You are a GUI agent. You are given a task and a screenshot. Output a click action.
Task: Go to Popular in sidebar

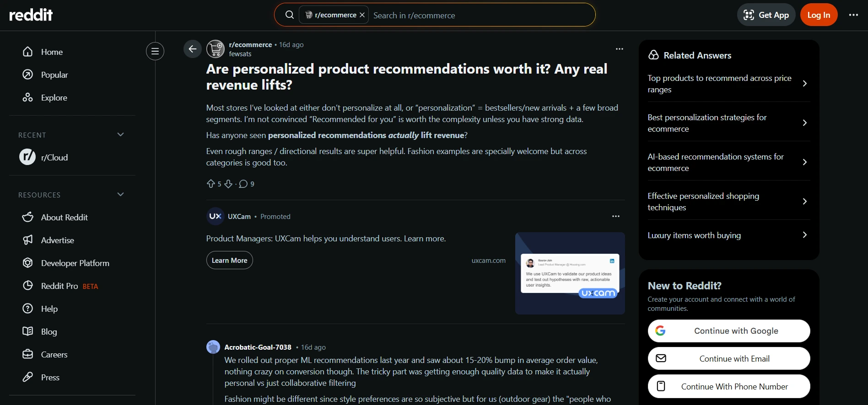click(54, 75)
